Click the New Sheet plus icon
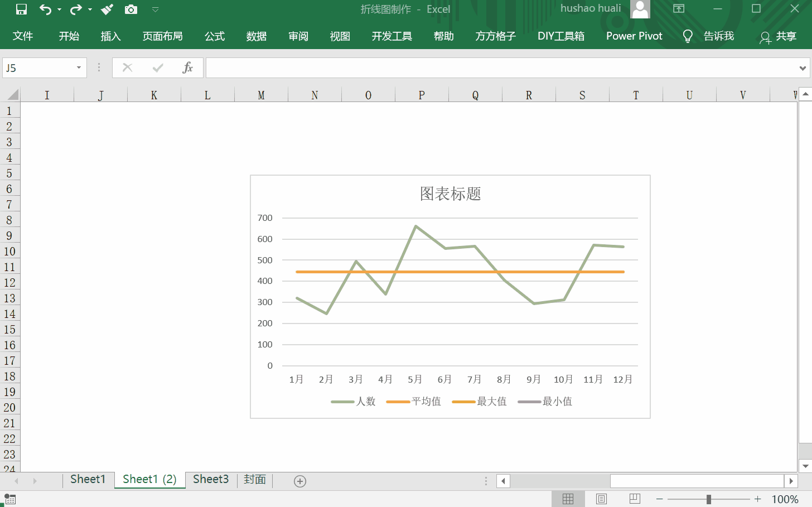Image resolution: width=812 pixels, height=507 pixels. [x=300, y=481]
